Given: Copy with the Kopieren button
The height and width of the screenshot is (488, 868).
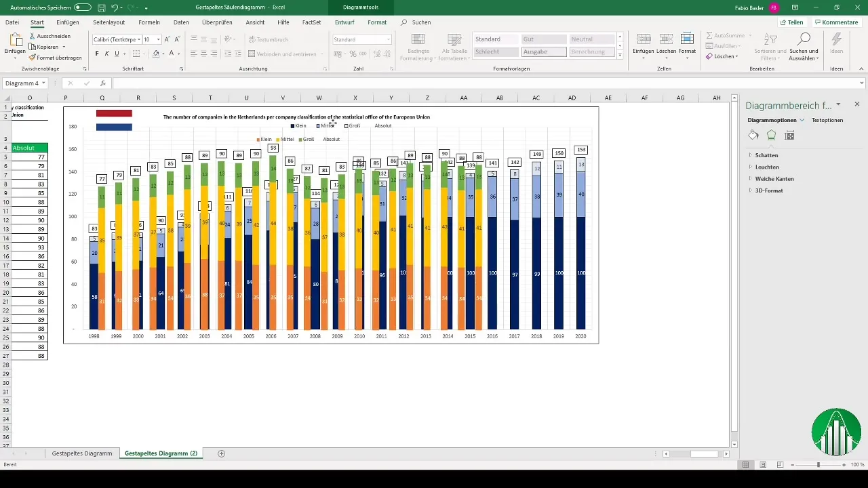Looking at the screenshot, I should (47, 47).
